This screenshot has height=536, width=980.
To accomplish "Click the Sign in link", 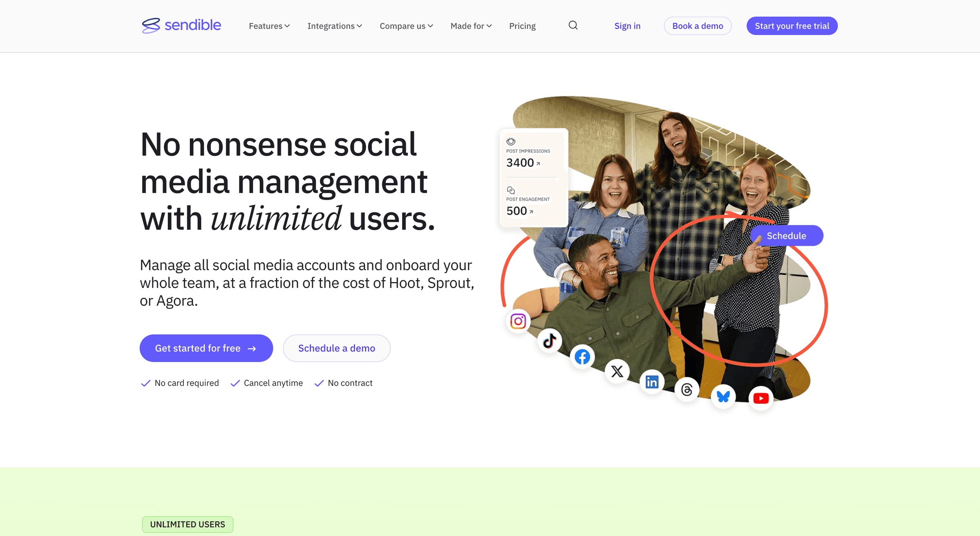I will [x=627, y=26].
